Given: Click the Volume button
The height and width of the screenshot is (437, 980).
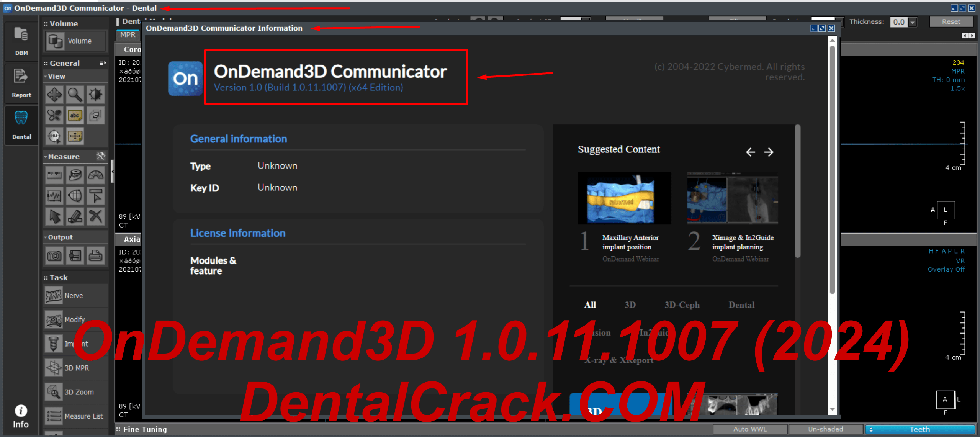Looking at the screenshot, I should coord(75,41).
